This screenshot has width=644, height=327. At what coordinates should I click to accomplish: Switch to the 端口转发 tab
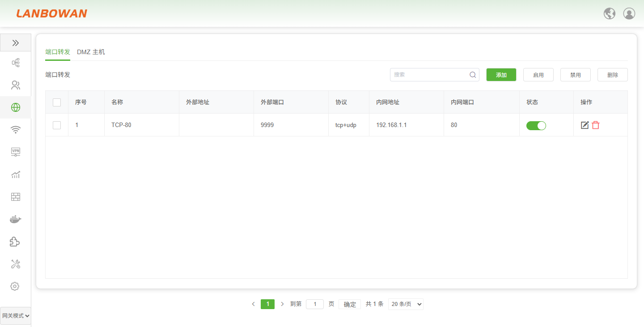tap(58, 52)
